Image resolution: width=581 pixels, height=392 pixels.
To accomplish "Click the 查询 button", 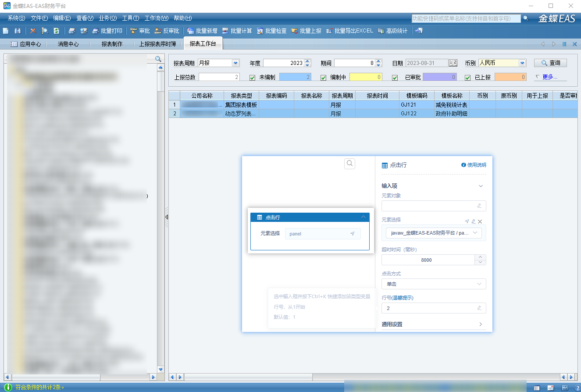I will (x=550, y=63).
